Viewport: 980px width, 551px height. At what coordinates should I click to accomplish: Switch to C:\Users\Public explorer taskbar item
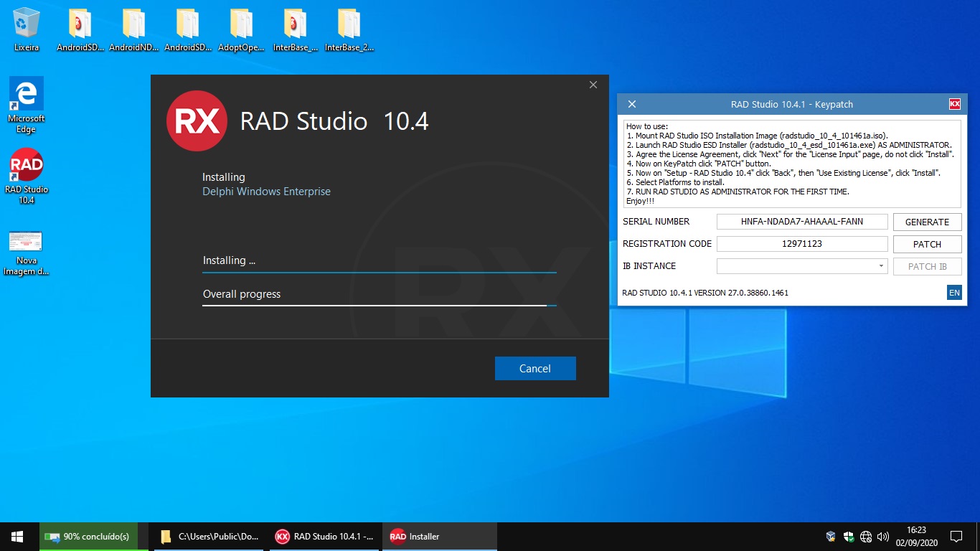(208, 537)
